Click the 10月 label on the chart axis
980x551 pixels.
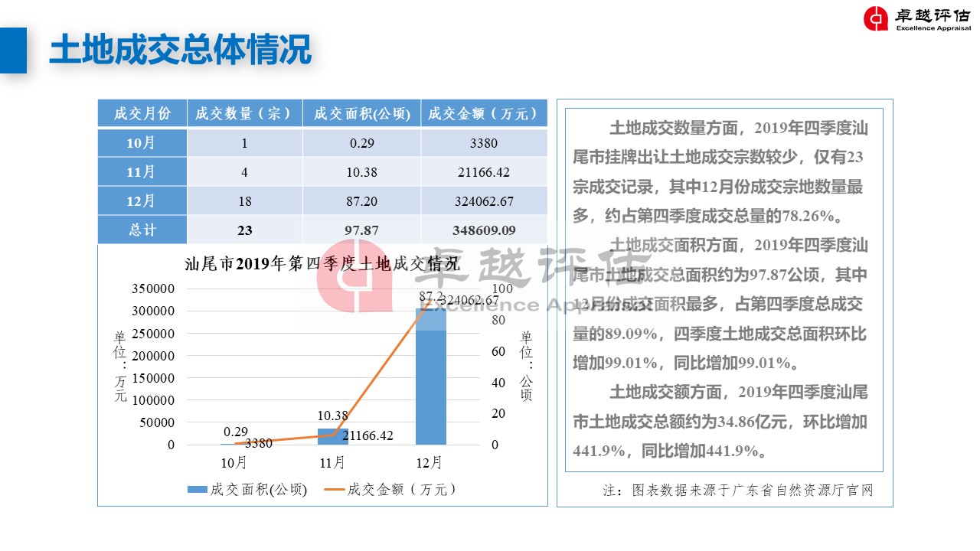[x=234, y=462]
